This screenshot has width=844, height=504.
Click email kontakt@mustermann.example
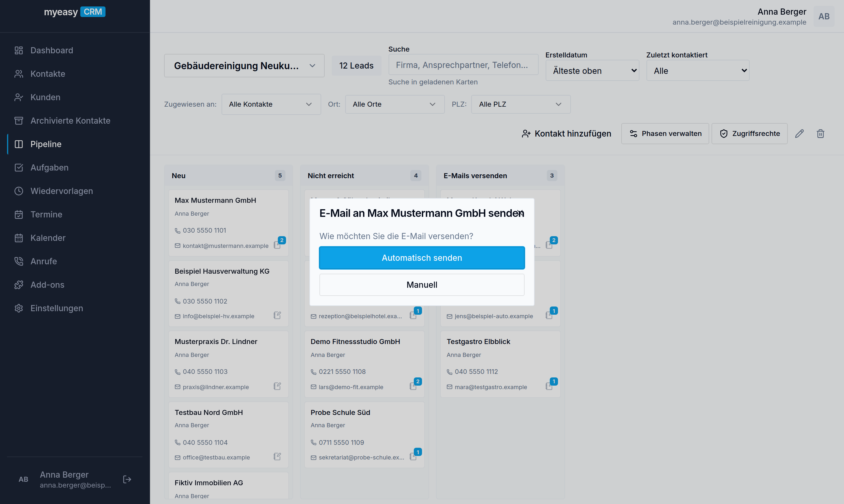click(x=225, y=246)
